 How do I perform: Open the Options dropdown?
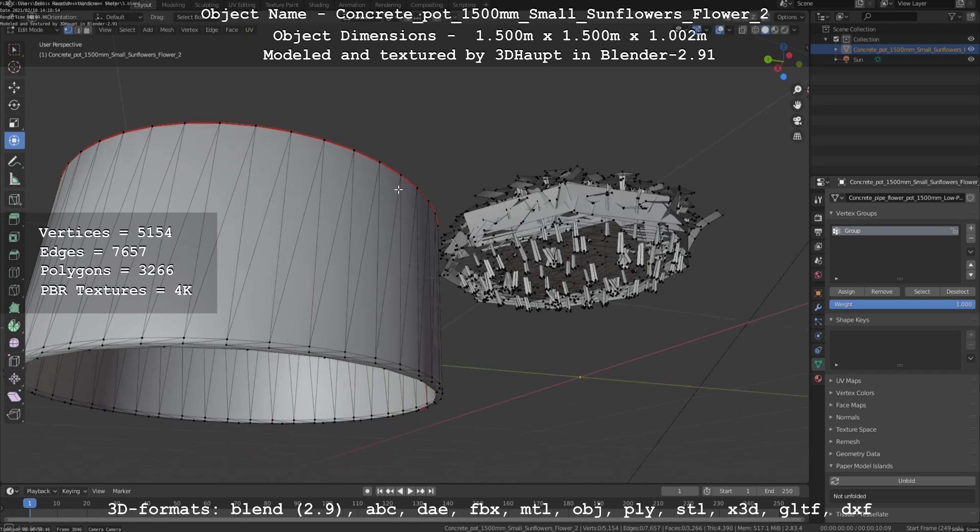click(x=791, y=17)
